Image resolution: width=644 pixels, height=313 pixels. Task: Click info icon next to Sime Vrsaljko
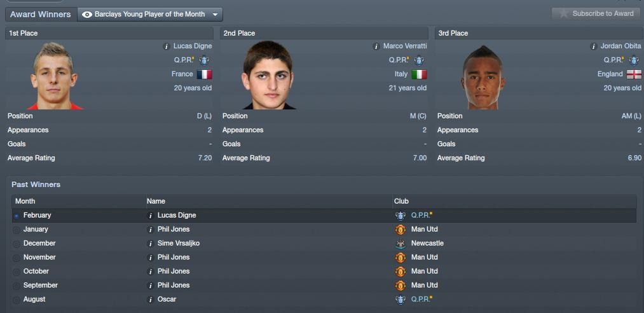pos(150,244)
